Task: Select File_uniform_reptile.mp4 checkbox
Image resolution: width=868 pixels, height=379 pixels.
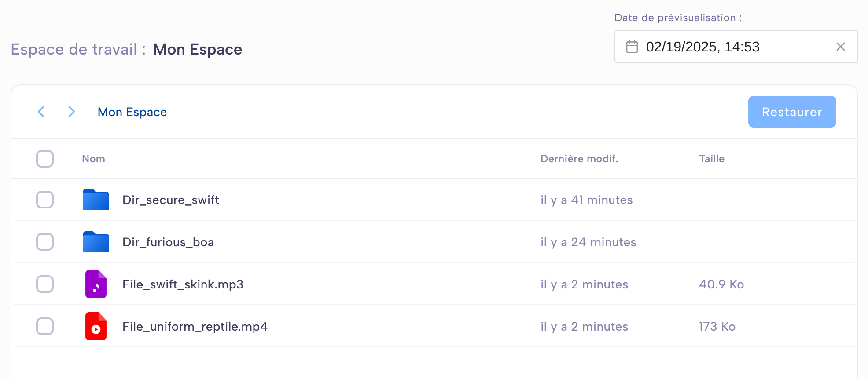Action: (45, 326)
